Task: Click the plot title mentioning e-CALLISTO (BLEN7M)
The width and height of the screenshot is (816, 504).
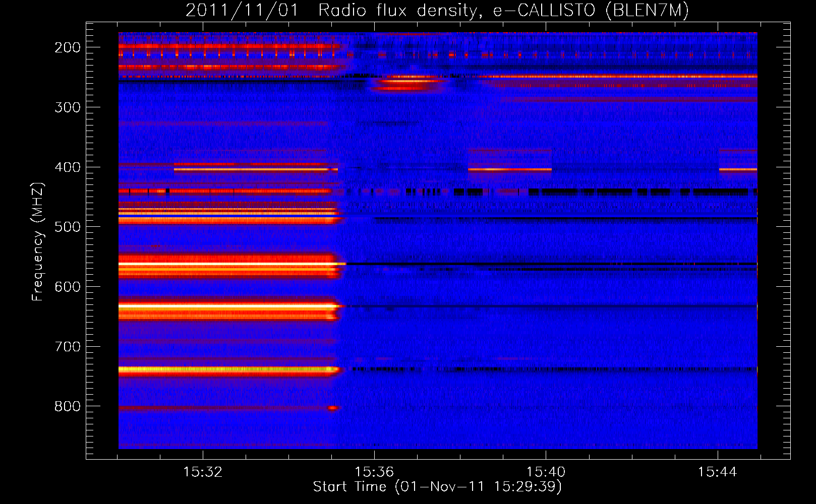Action: tap(437, 11)
